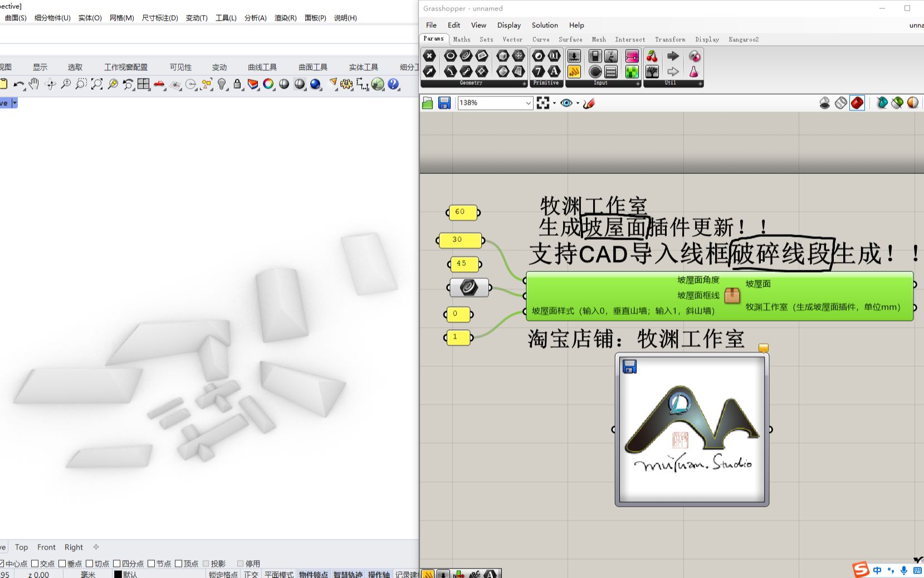Click the Help question mark icon in Rhino toolbar

coord(394,84)
